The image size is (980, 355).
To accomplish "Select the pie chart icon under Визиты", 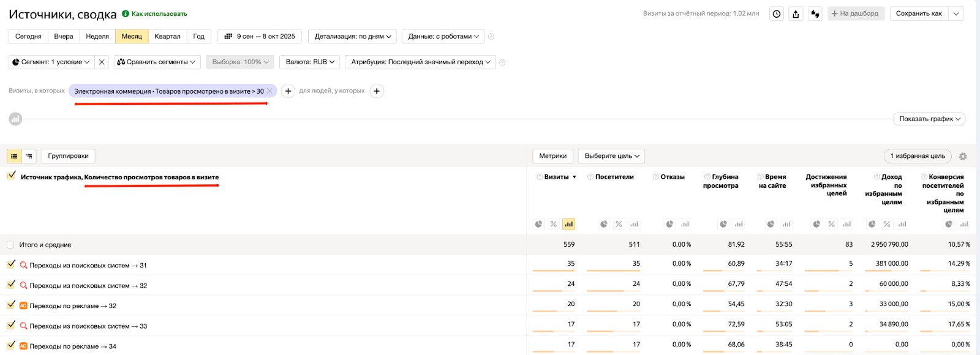I will (538, 224).
